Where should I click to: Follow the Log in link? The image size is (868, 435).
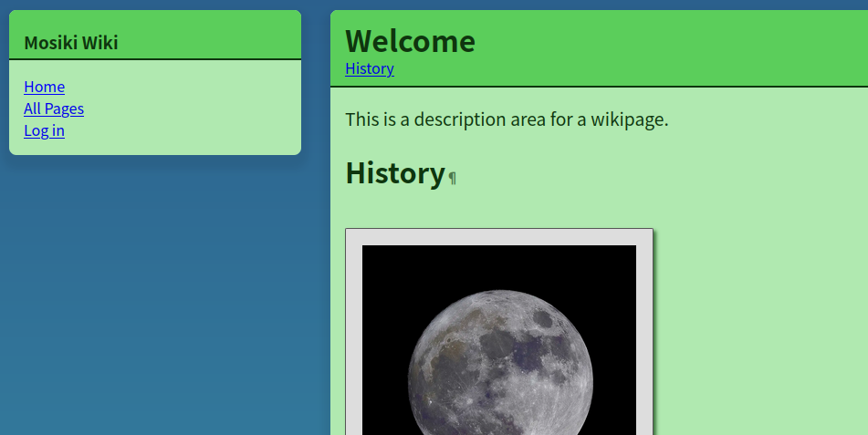(x=45, y=130)
